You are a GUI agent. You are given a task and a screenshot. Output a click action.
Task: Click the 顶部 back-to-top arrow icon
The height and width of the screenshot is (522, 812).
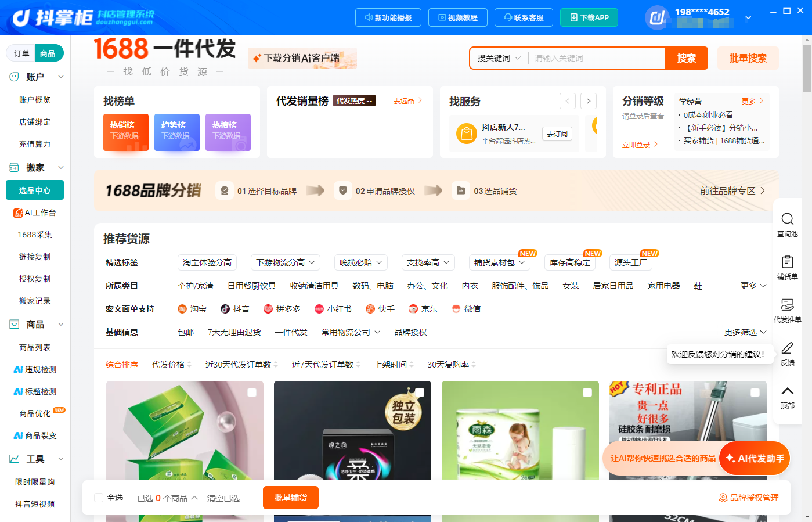click(787, 391)
